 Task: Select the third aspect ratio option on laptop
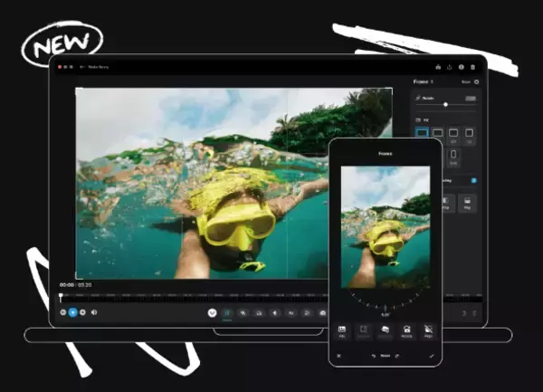453,136
